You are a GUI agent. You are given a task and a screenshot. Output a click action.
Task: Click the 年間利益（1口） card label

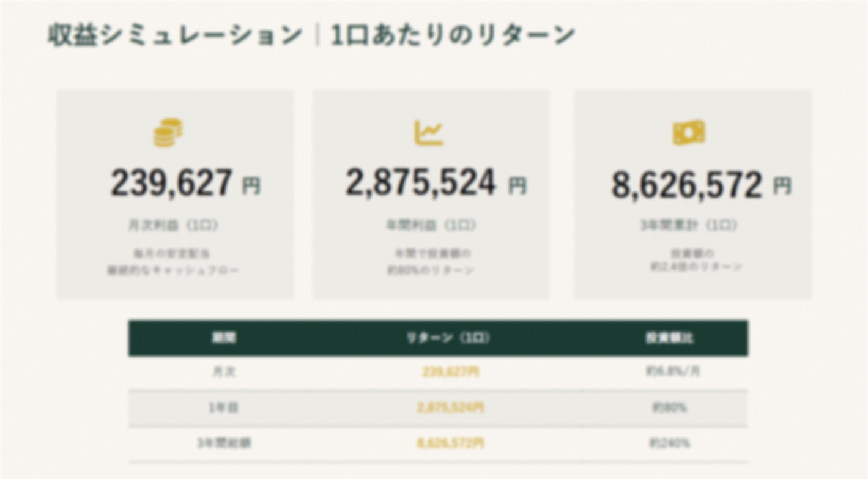click(x=431, y=226)
